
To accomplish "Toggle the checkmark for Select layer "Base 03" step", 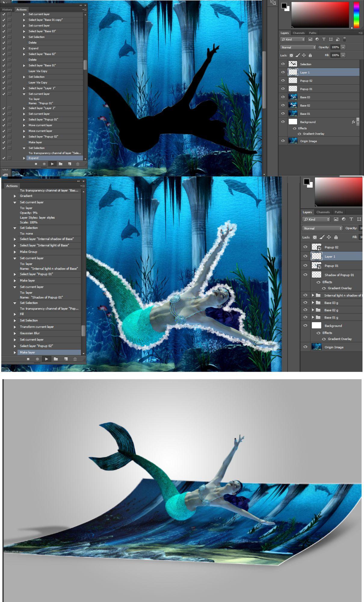I will (4, 31).
